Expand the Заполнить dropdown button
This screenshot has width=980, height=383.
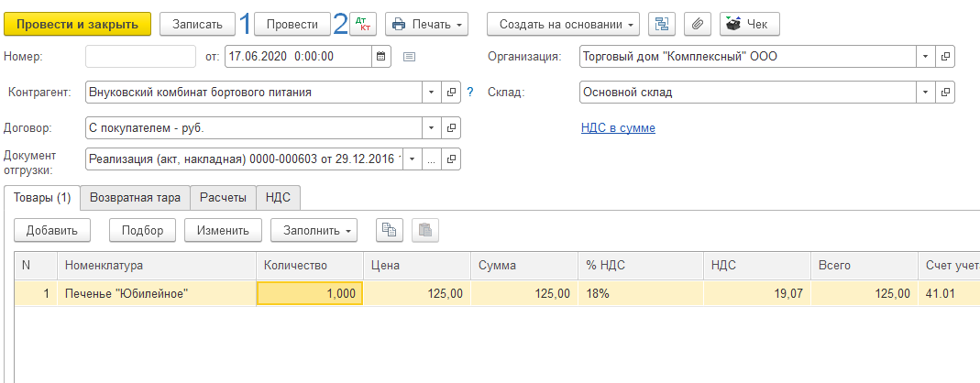[x=314, y=230]
